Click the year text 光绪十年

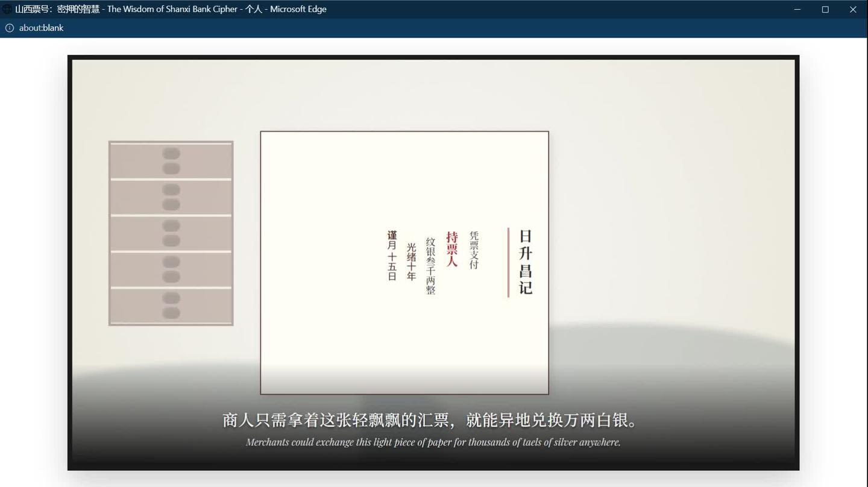[x=411, y=262]
